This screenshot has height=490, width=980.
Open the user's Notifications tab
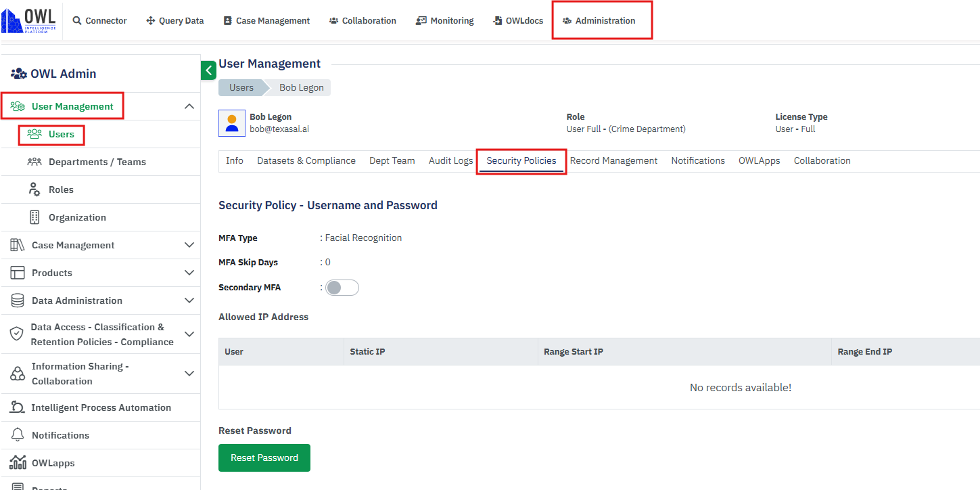pyautogui.click(x=698, y=160)
